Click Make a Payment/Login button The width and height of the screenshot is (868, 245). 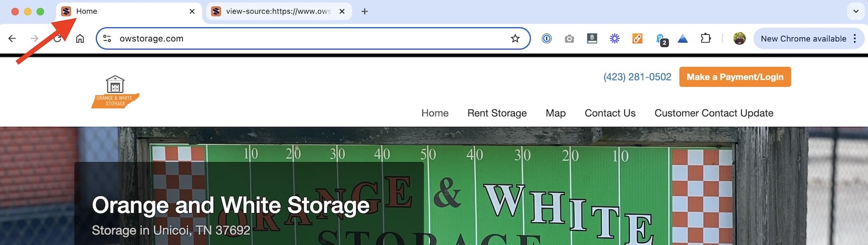pyautogui.click(x=735, y=77)
